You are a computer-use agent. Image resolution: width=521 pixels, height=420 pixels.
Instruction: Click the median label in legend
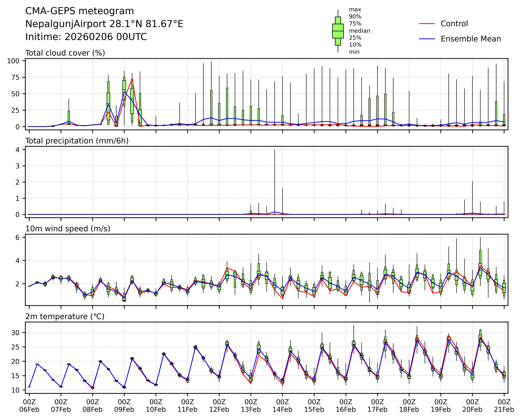[x=359, y=31]
